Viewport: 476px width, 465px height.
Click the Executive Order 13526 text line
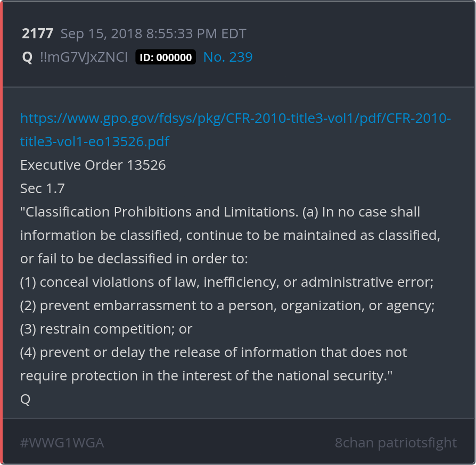93,165
